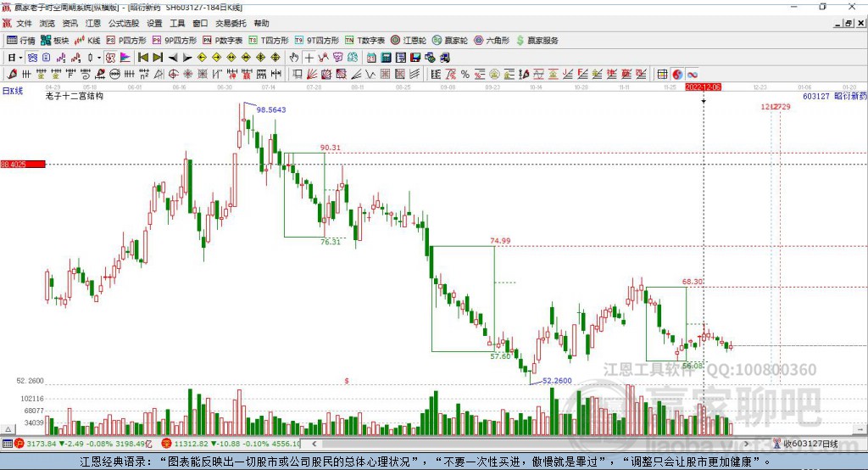
Task: Select the percent % tool
Action: (465, 75)
